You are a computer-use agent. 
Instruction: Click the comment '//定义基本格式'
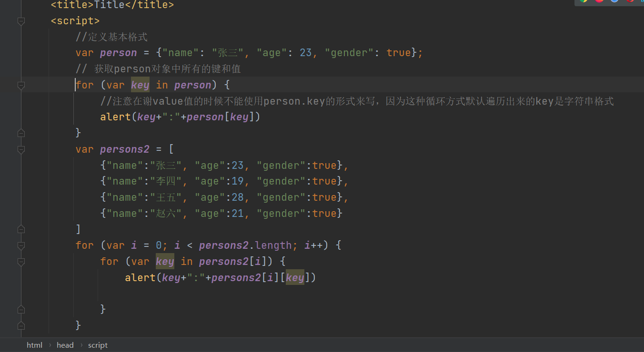pyautogui.click(x=111, y=37)
